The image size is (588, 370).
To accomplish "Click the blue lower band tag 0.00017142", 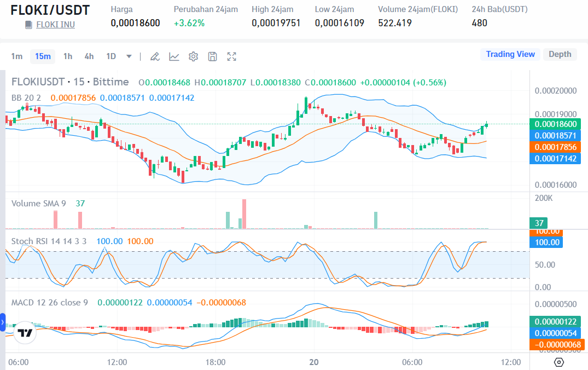I will [555, 158].
